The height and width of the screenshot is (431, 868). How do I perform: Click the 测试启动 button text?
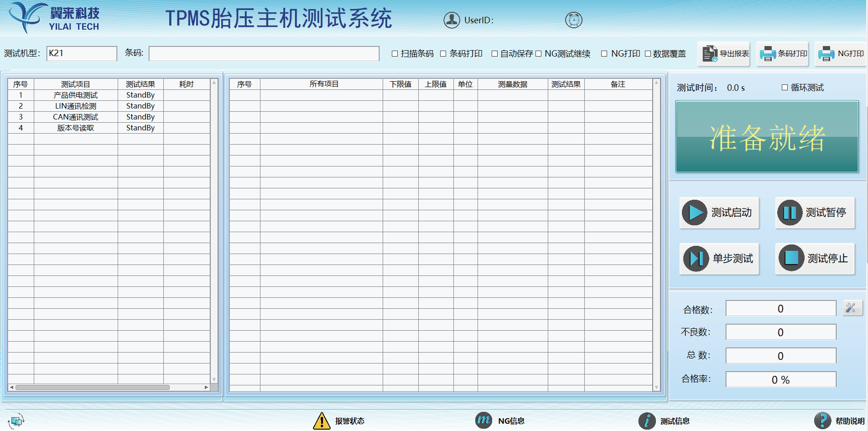[x=732, y=213]
